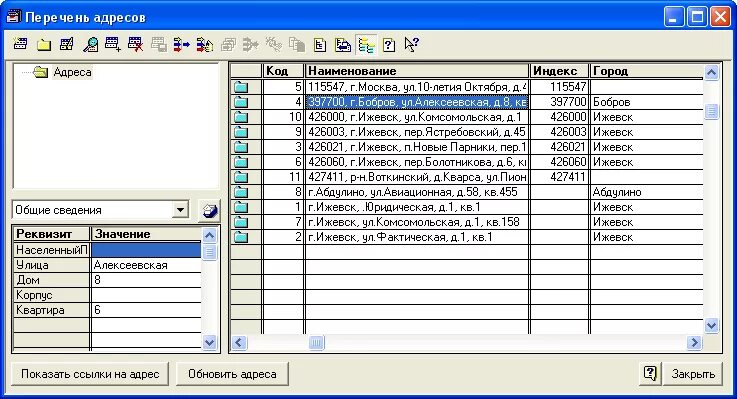Click the document with arrows icon
Viewport: 737px width, 399px height.
(x=343, y=45)
